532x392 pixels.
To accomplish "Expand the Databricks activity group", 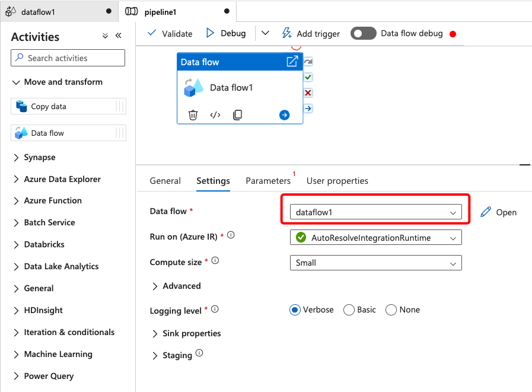I will click(39, 245).
